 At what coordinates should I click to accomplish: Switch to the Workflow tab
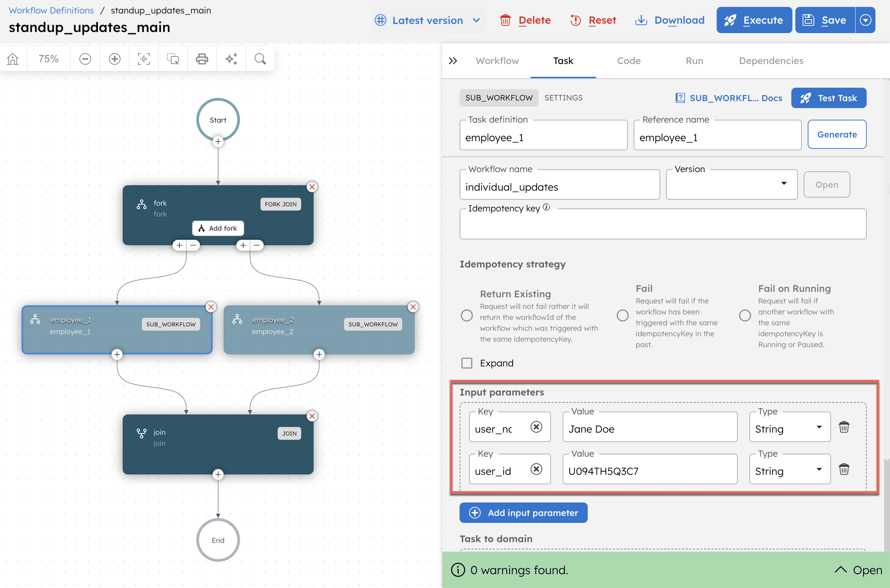click(497, 61)
